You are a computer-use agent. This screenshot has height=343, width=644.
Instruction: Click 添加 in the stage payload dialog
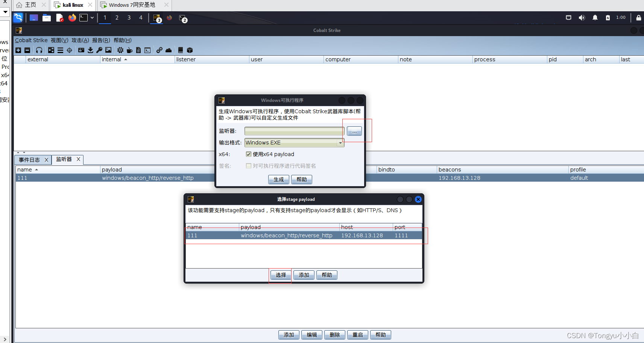304,275
